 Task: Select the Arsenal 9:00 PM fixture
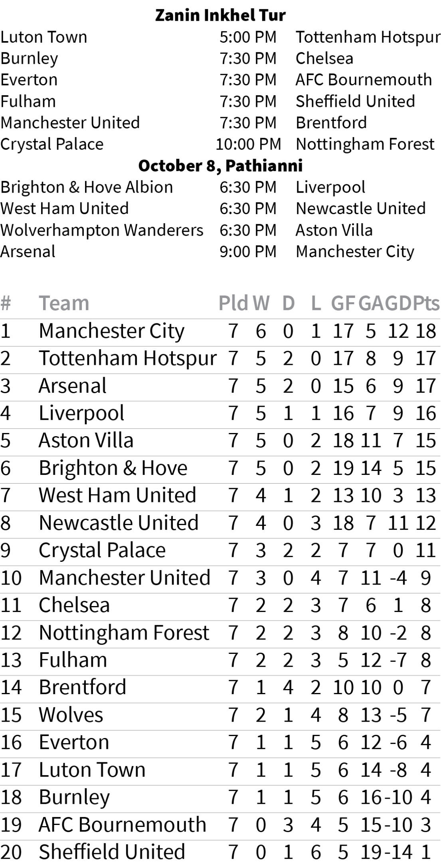click(x=220, y=252)
